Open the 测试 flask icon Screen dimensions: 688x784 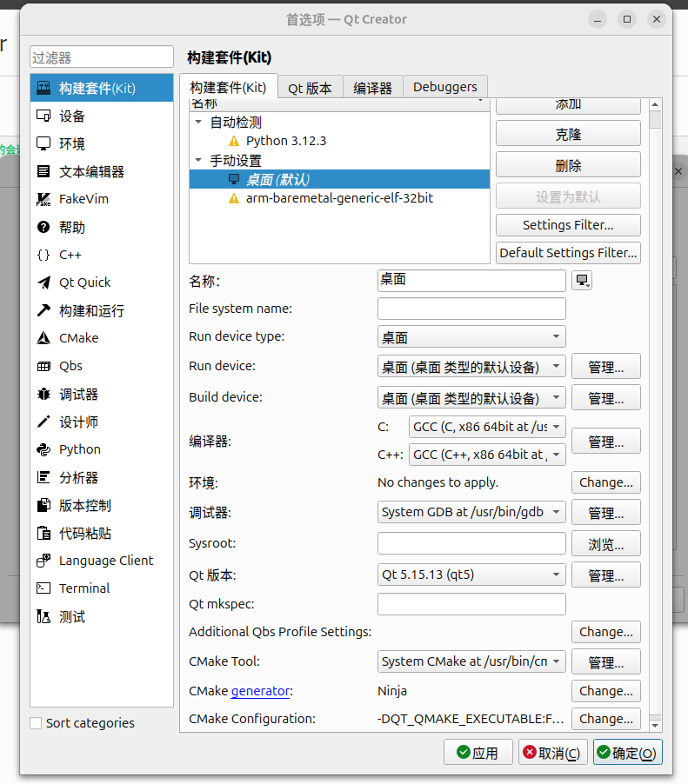coord(43,616)
